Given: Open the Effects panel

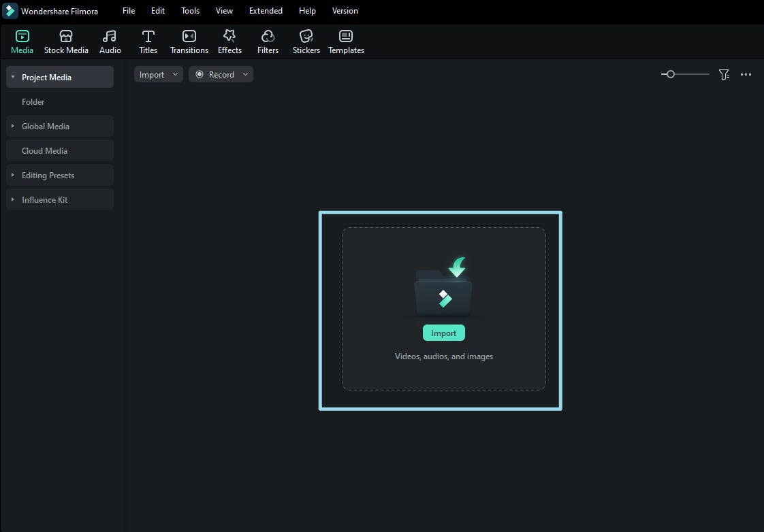Looking at the screenshot, I should (229, 41).
